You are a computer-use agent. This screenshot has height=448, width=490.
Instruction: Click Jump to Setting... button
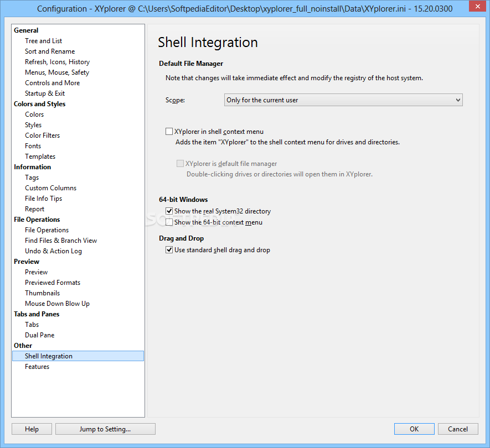105,429
